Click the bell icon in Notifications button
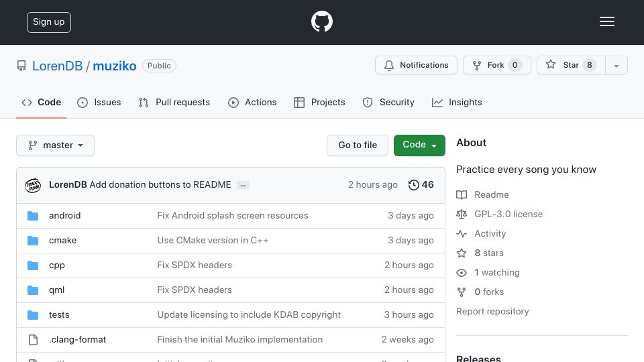Screen dimensions: 644x362 coord(389,65)
